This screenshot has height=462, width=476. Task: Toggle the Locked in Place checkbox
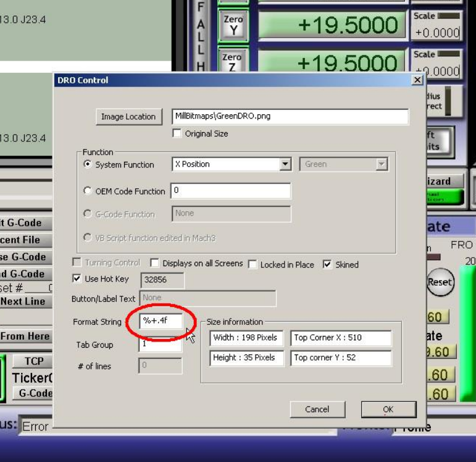pyautogui.click(x=253, y=264)
